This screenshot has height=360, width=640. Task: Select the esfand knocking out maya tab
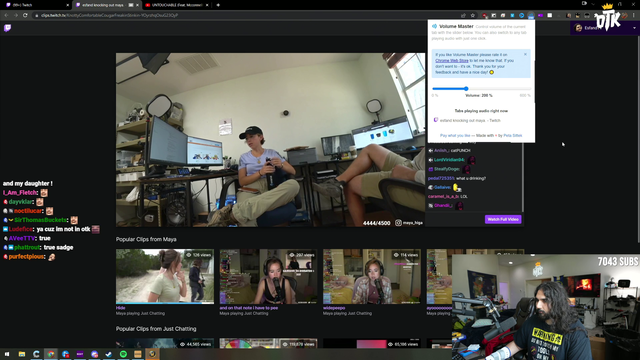click(x=107, y=5)
